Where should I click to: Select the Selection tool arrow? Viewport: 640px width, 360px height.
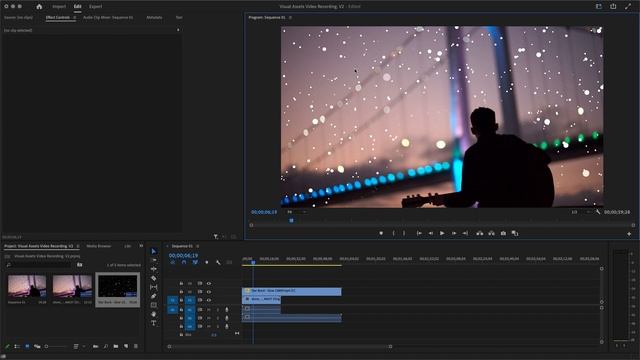point(153,251)
